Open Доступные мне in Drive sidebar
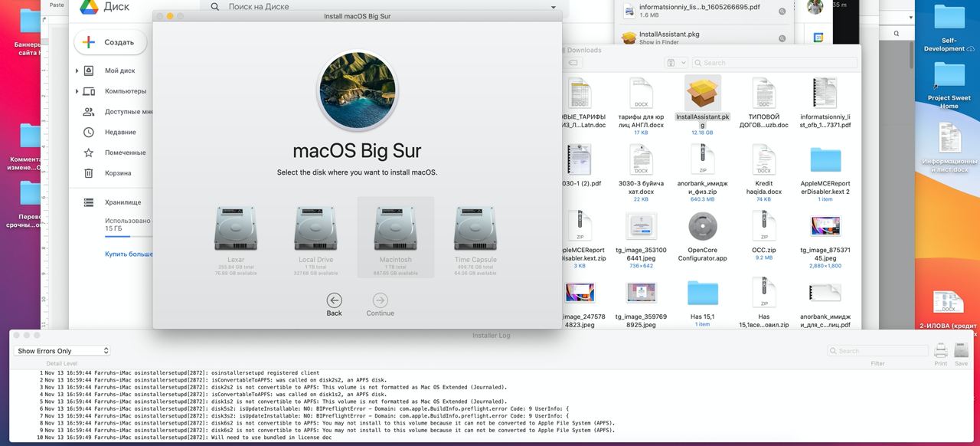 pos(129,112)
